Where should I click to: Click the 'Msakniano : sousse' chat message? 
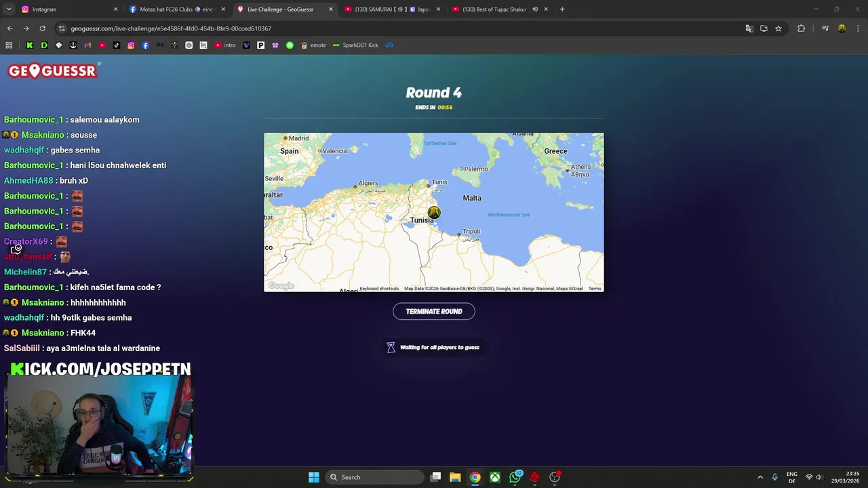pyautogui.click(x=51, y=135)
